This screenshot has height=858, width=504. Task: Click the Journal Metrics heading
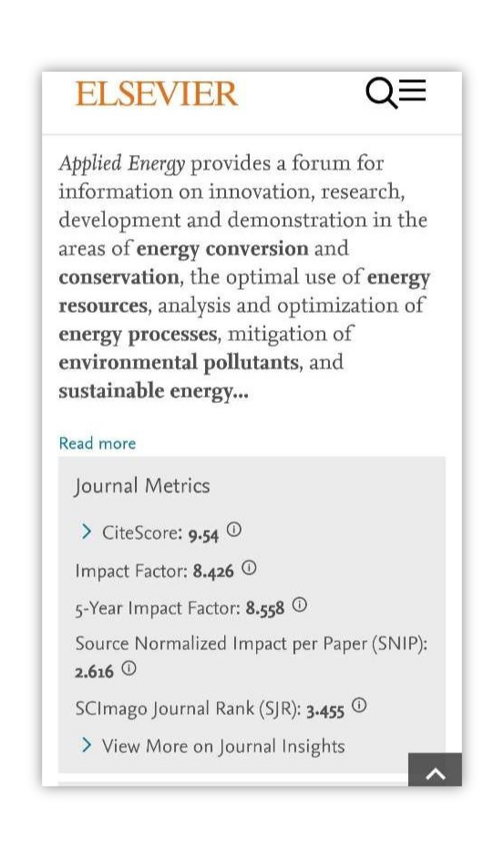pyautogui.click(x=142, y=486)
